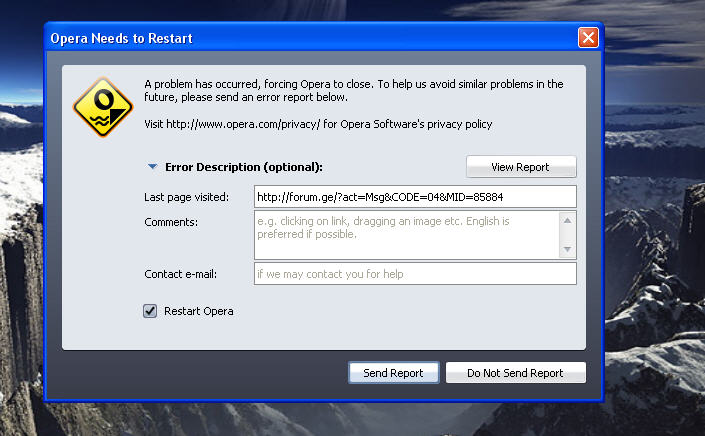The height and width of the screenshot is (436, 705).
Task: Choose Do Not Send Report
Action: pyautogui.click(x=515, y=373)
